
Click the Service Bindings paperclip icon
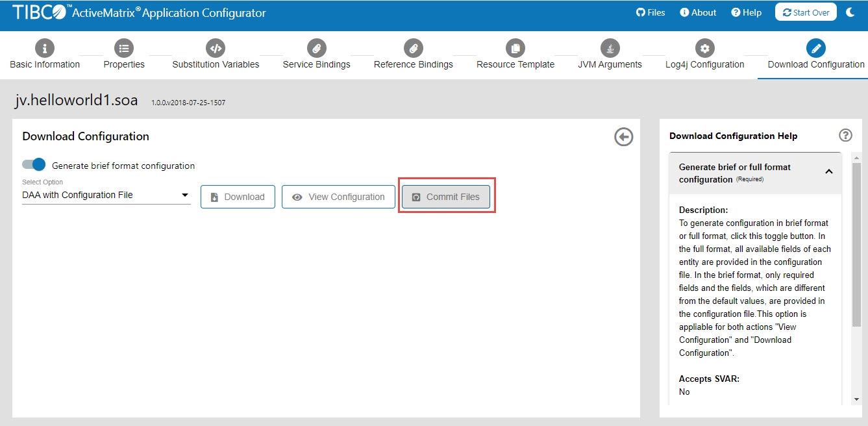(x=316, y=48)
